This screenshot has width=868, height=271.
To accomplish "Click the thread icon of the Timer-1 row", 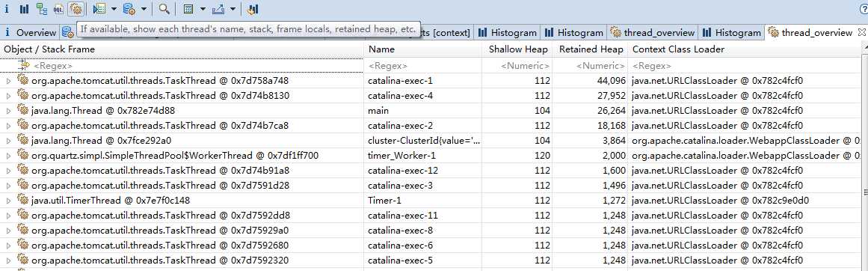I will [x=22, y=200].
